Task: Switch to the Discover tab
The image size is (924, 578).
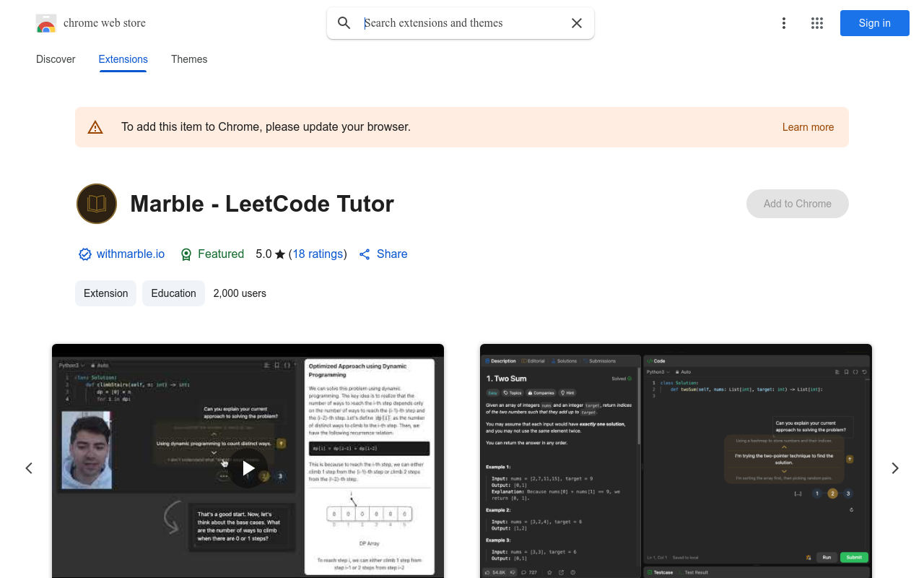Action: click(x=56, y=59)
